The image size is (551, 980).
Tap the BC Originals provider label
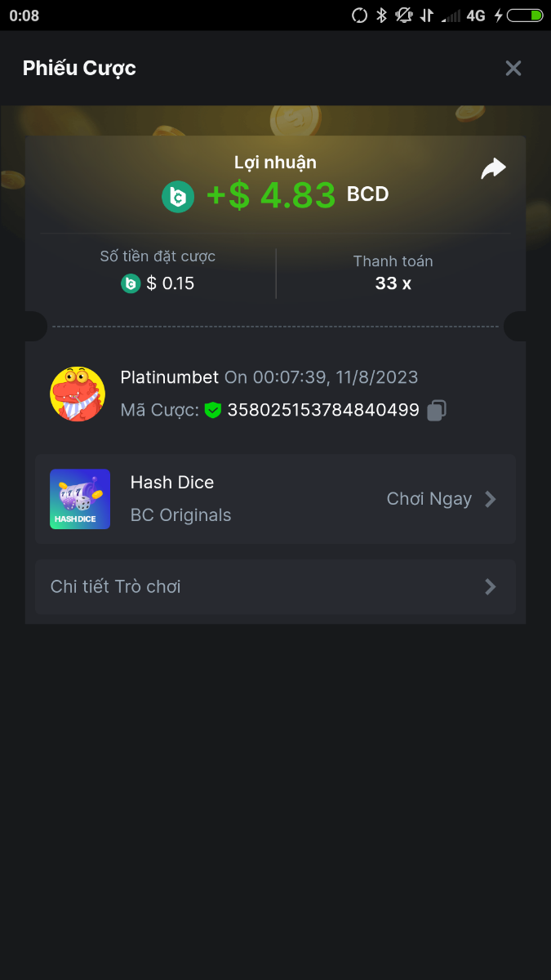pos(180,515)
